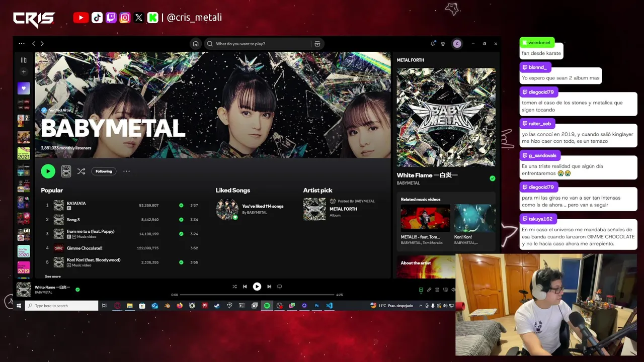Create playlist with the plus icon in sidebar

(24, 72)
